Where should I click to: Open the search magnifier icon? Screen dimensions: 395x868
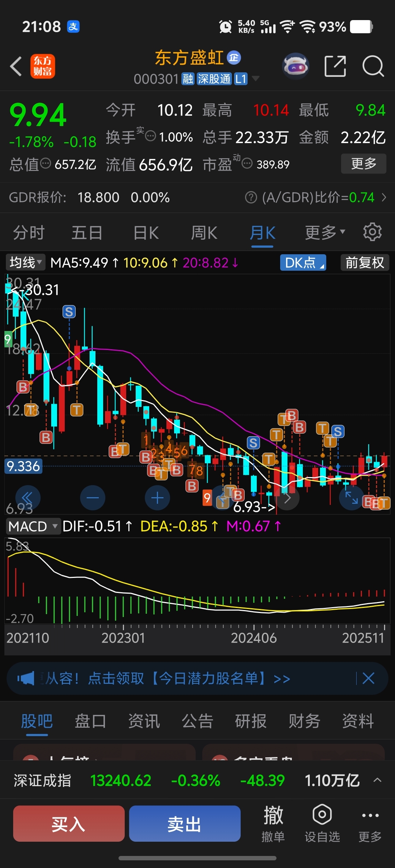pos(373,66)
